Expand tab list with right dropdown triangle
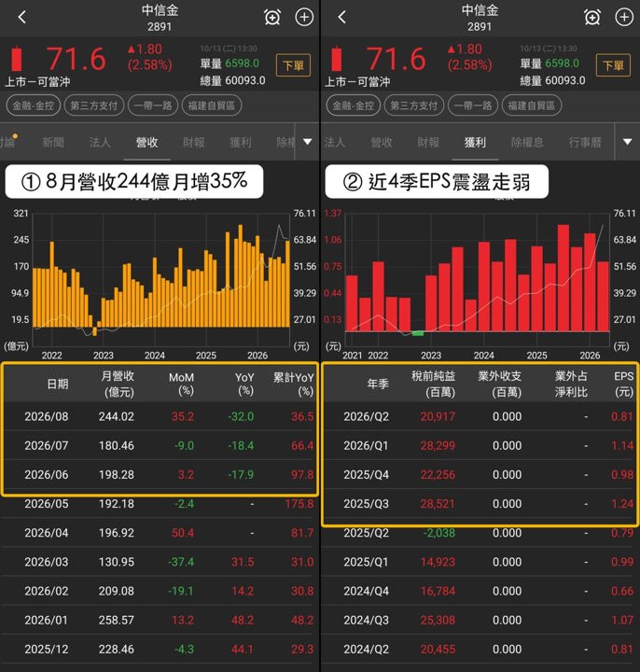Image resolution: width=640 pixels, height=672 pixels. 628,142
